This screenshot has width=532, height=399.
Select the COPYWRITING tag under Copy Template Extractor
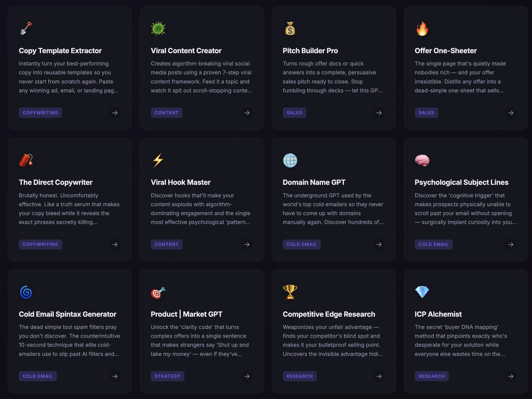40,113
